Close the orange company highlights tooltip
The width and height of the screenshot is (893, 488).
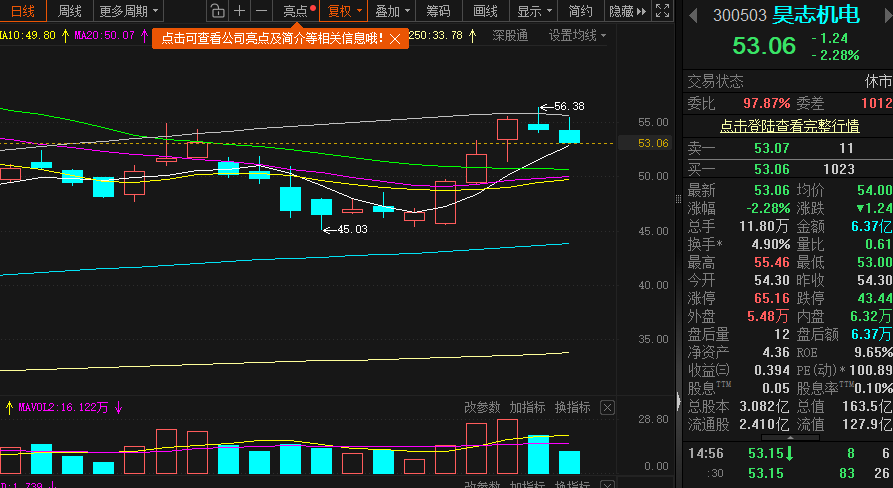395,39
